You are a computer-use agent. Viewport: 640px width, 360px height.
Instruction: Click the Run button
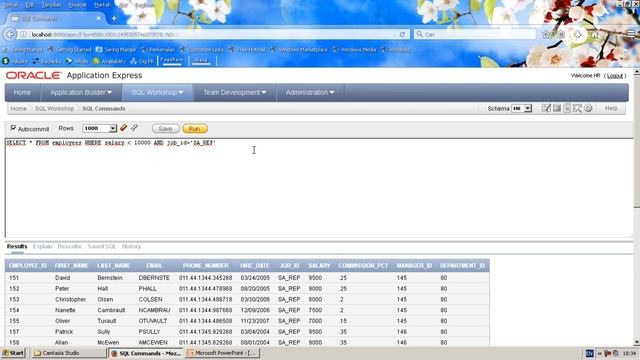click(195, 129)
